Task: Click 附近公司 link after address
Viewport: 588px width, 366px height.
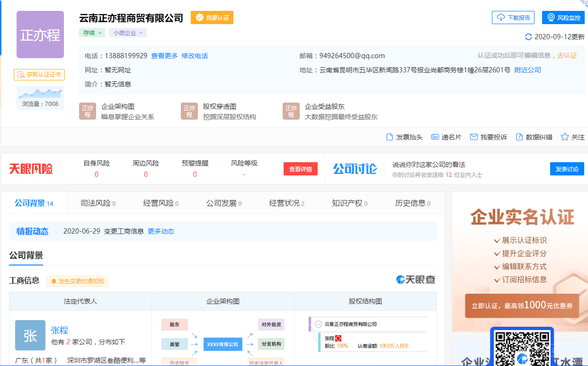Action: pyautogui.click(x=528, y=70)
